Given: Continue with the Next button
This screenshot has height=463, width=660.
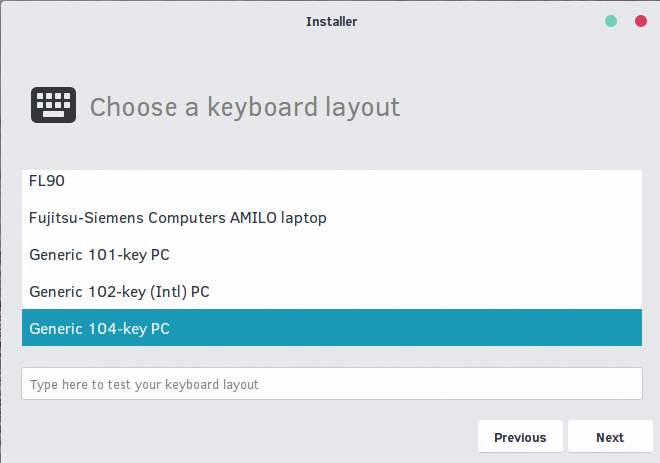Looking at the screenshot, I should tap(610, 437).
